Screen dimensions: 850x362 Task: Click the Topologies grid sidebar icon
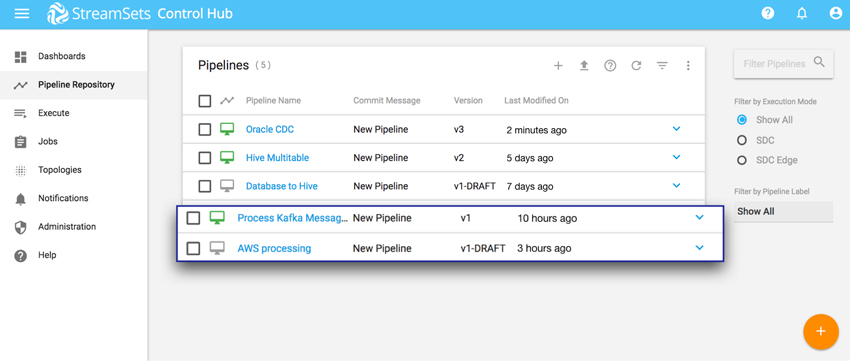21,170
